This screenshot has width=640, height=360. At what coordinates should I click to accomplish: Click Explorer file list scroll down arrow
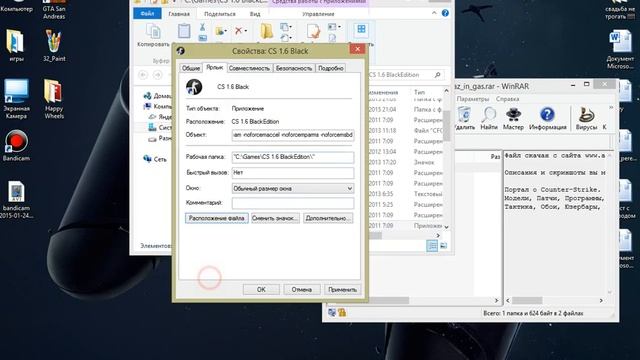coord(446,227)
